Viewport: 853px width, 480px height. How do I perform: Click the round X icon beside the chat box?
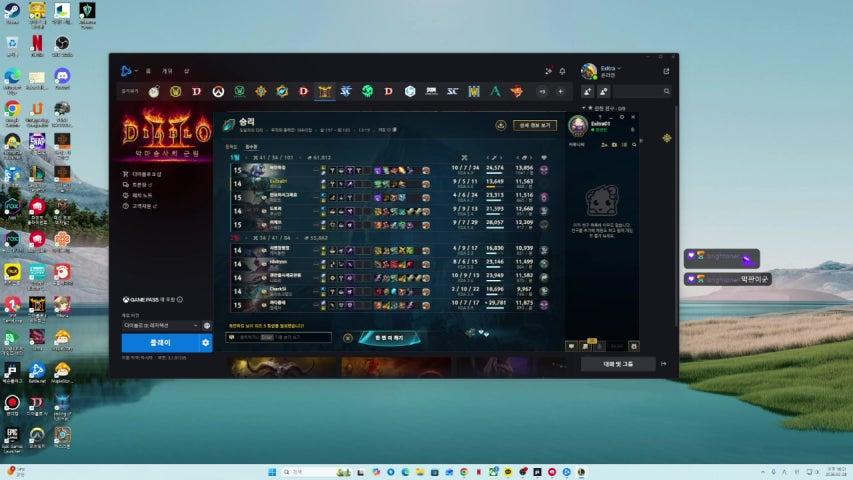348,338
